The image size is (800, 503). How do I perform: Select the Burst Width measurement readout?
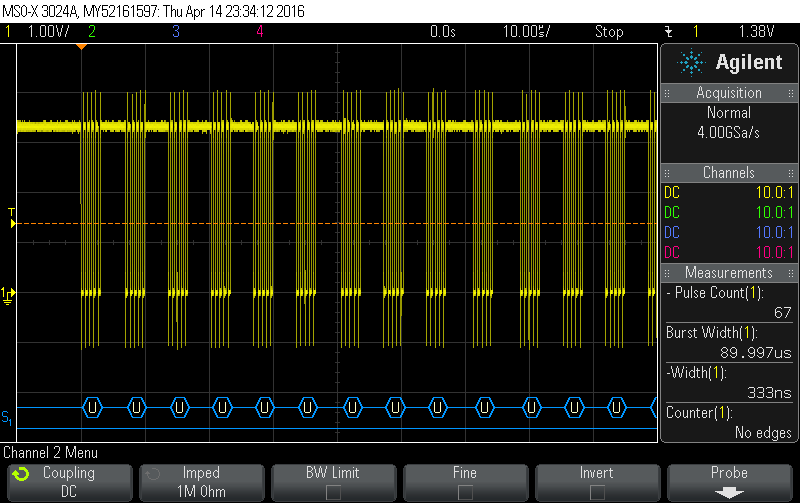pyautogui.click(x=729, y=342)
